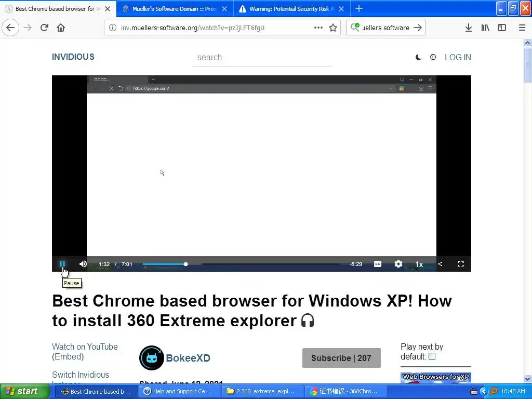Click the Firefox search box
The width and height of the screenshot is (532, 399).
[x=385, y=28]
